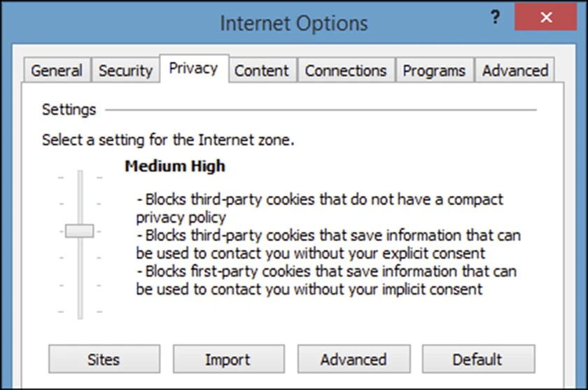Close the Internet Options dialog

(545, 17)
